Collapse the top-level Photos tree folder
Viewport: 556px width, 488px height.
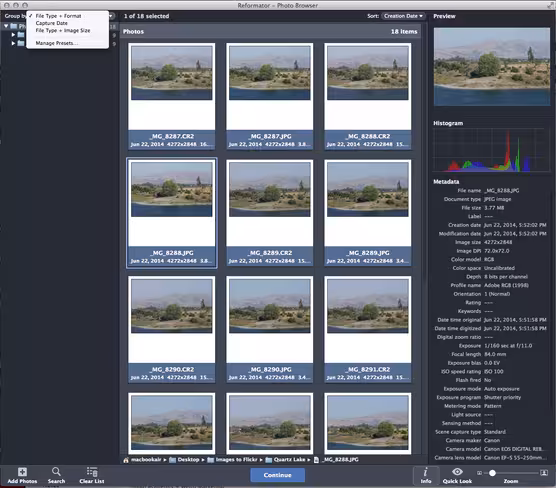[6, 26]
